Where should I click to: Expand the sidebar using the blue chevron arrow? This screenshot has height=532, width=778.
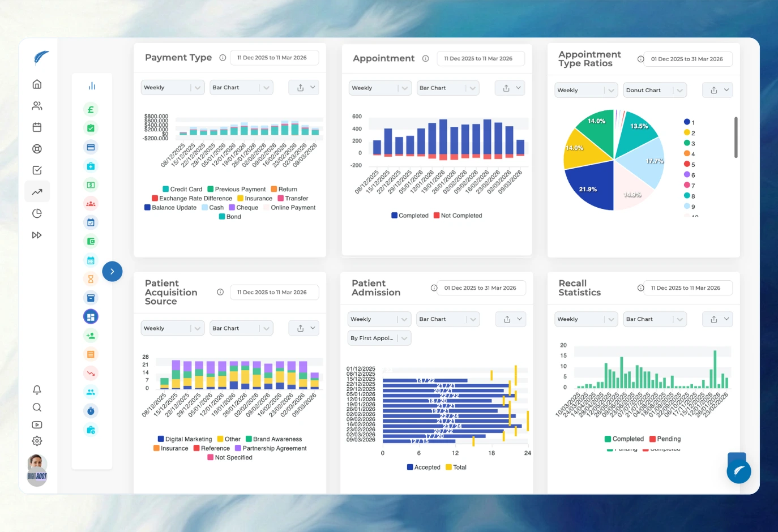(x=112, y=271)
